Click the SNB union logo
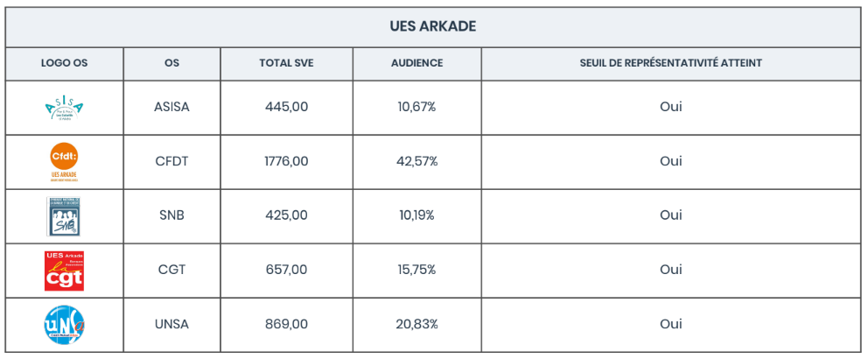Viewport: 868px width, 359px height. (64, 216)
